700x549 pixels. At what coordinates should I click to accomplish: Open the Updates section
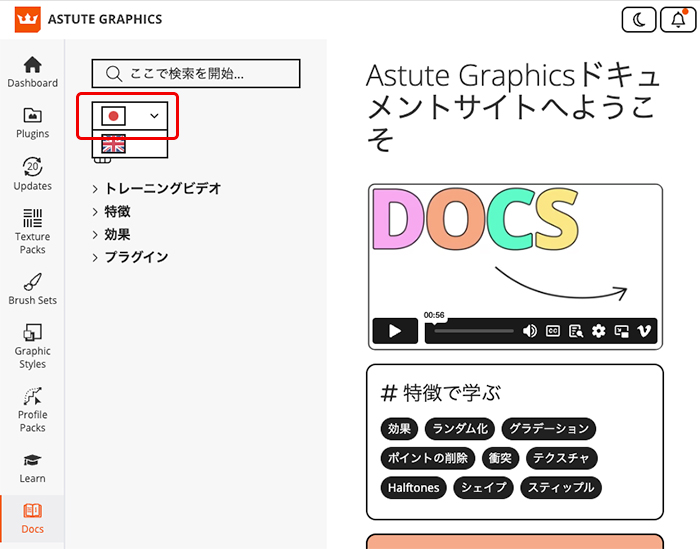click(x=33, y=174)
